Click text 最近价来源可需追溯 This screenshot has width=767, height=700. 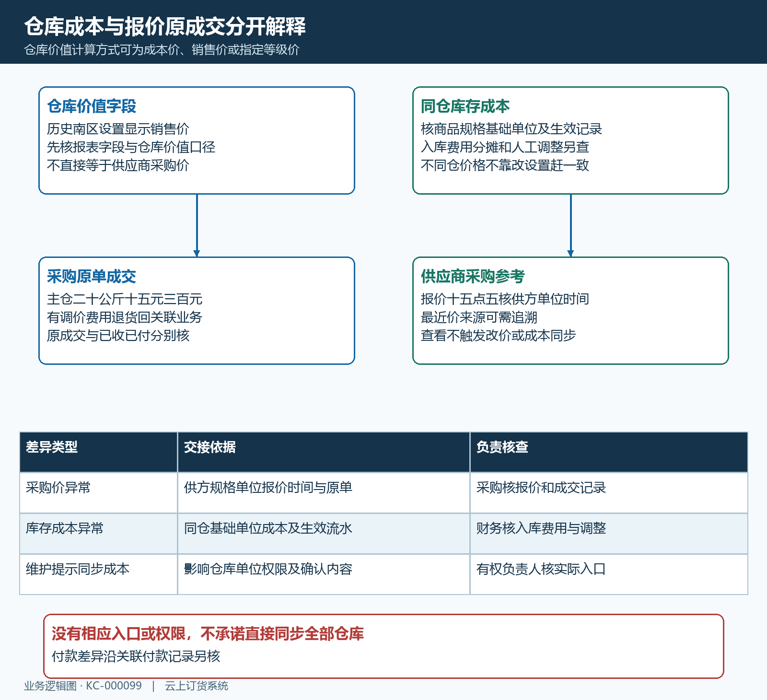click(x=479, y=317)
